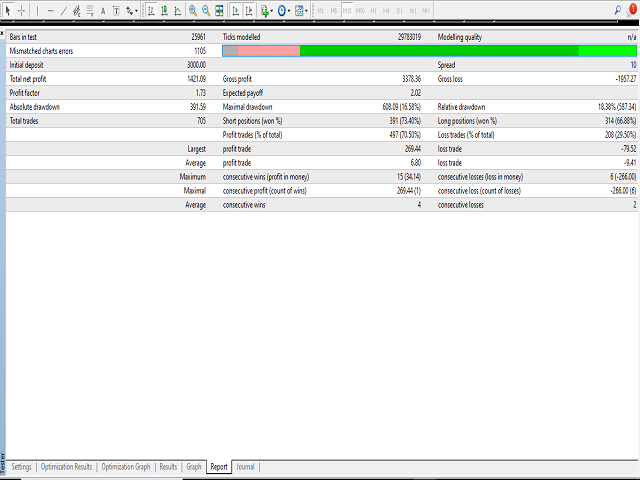Select the trendline drawing tool
Image resolution: width=640 pixels, height=480 pixels.
tap(63, 11)
